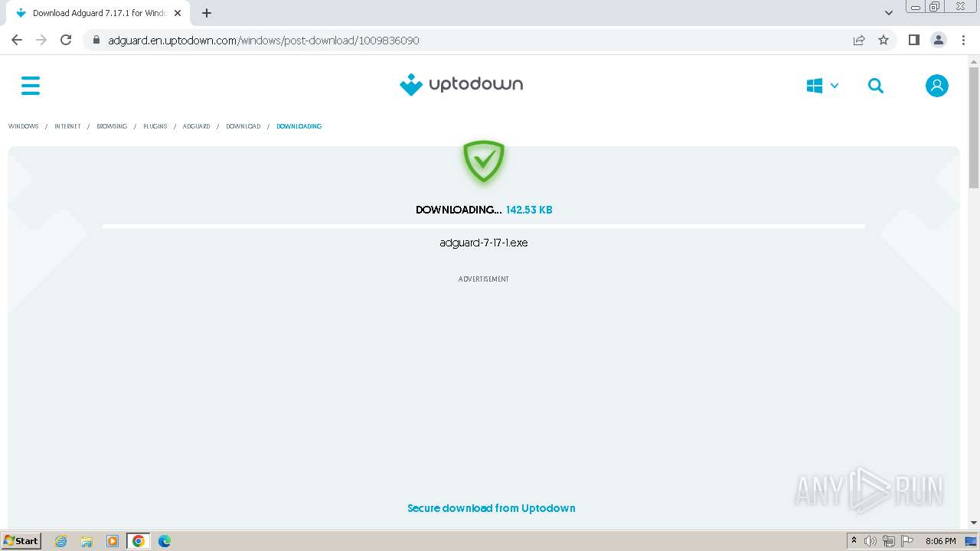Share this page icon

[859, 40]
